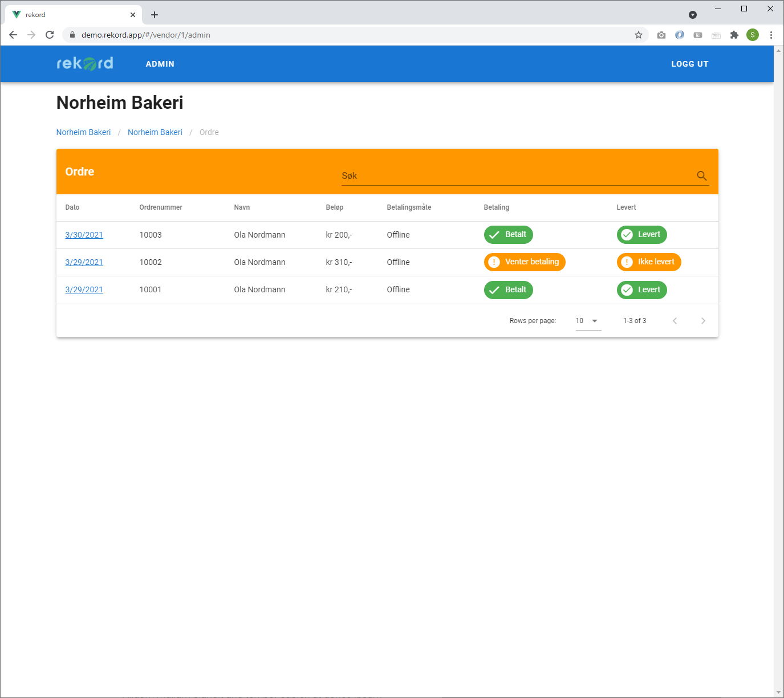Expand the rows per page dropdown
The height and width of the screenshot is (698, 784).
pyautogui.click(x=588, y=321)
